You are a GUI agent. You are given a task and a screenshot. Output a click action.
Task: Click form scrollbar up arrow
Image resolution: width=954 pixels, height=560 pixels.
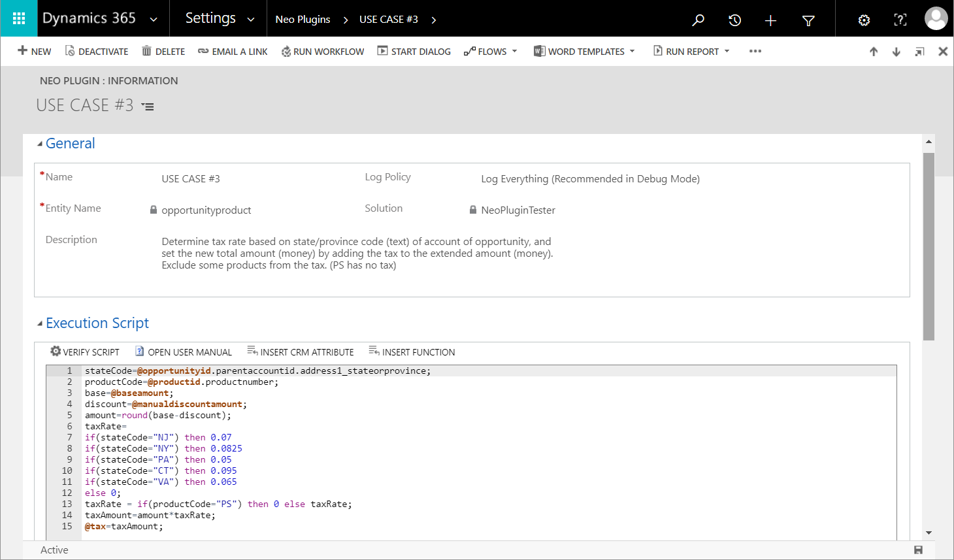coord(929,142)
